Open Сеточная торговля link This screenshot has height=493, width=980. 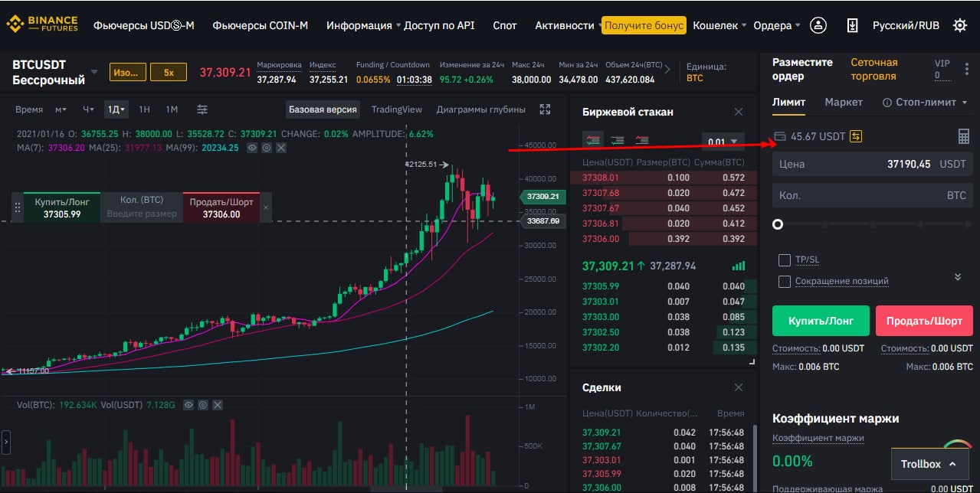(x=873, y=69)
